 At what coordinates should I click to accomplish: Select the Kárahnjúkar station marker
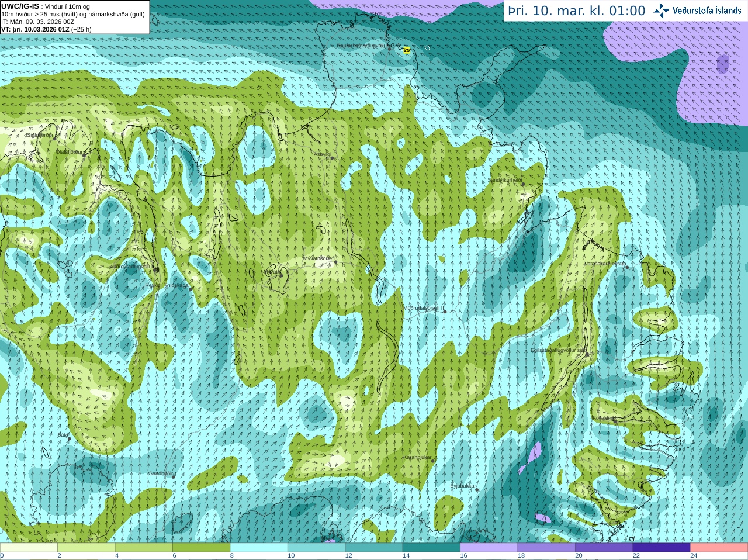433,461
